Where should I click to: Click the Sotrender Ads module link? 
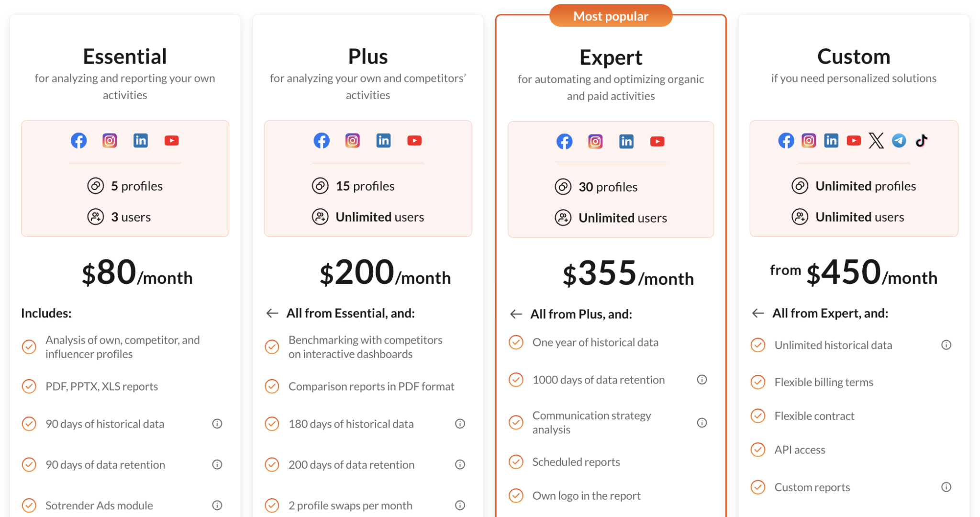point(99,505)
